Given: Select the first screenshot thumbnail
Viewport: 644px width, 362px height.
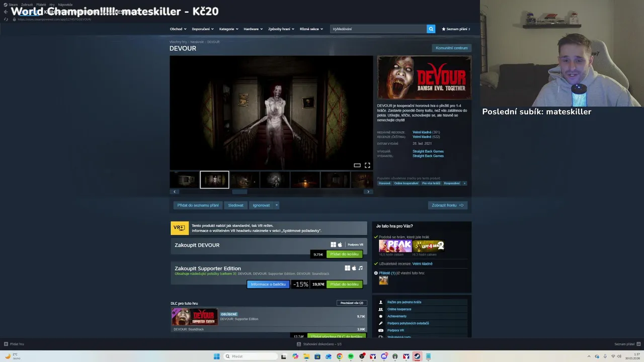Looking at the screenshot, I should 185,179.
